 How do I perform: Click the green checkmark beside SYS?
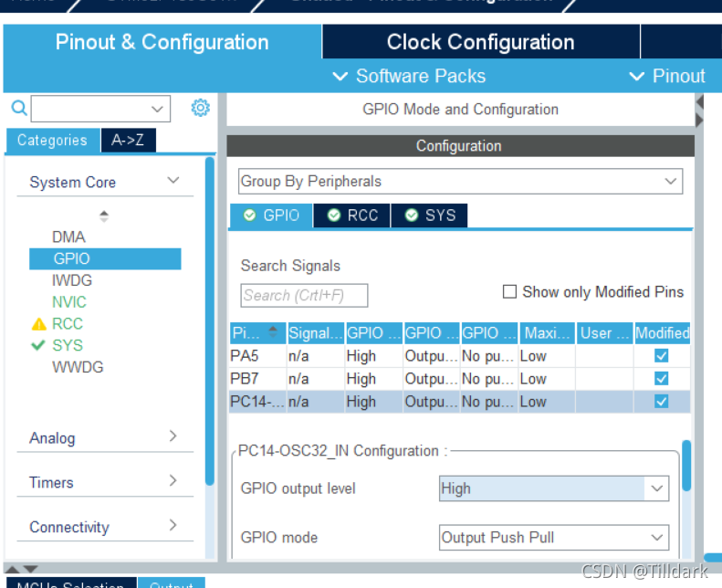(x=38, y=345)
